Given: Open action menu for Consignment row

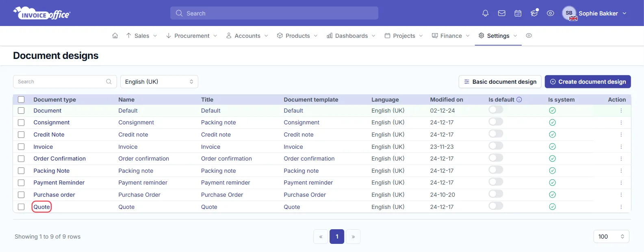Looking at the screenshot, I should tap(621, 123).
